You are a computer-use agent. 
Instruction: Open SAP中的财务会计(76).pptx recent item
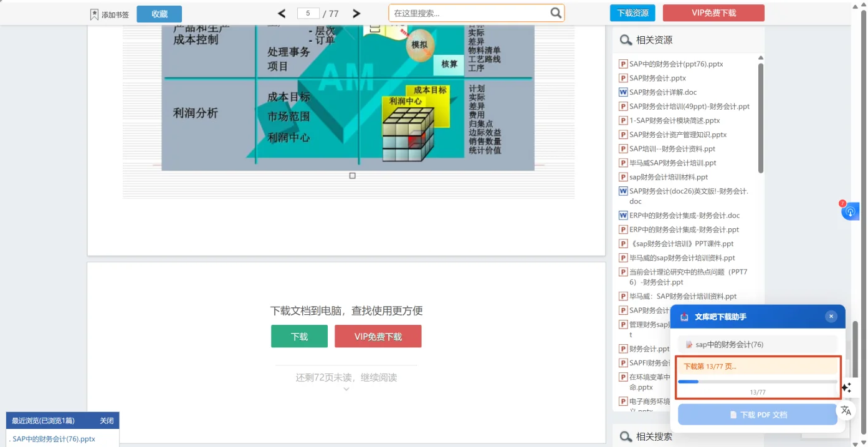53,439
